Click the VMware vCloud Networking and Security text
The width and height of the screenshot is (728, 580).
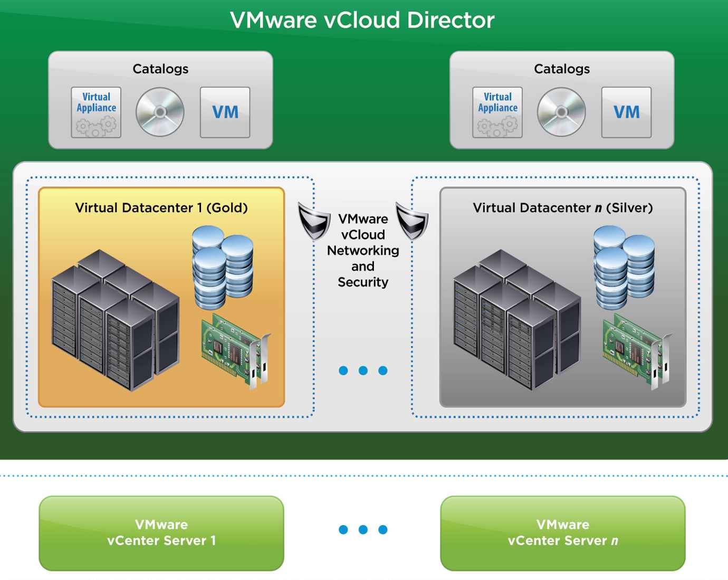(363, 251)
